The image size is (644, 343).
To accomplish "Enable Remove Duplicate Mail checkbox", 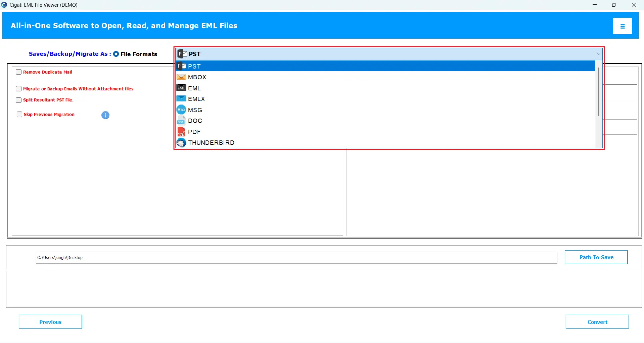I will tap(19, 72).
